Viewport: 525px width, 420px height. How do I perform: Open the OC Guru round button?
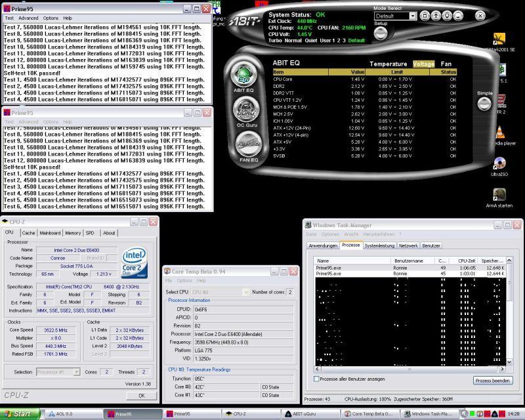click(247, 110)
